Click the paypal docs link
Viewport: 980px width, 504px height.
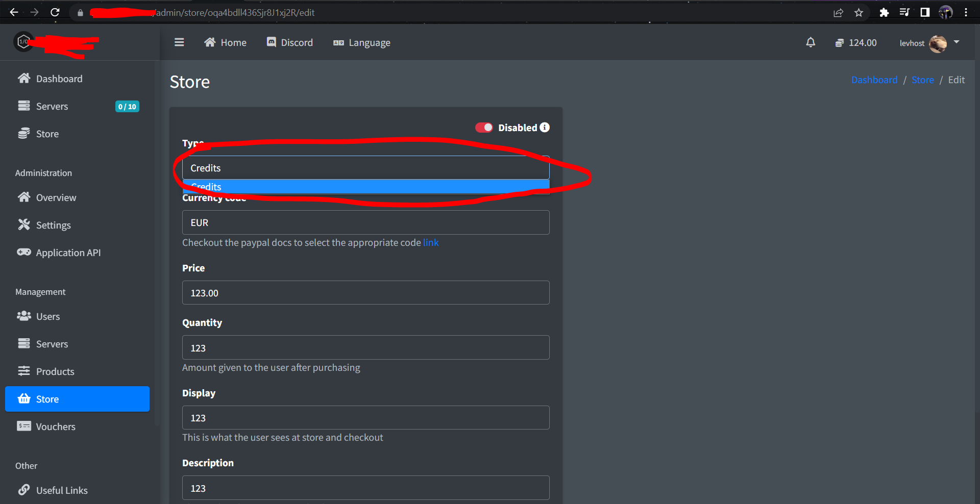[431, 242]
